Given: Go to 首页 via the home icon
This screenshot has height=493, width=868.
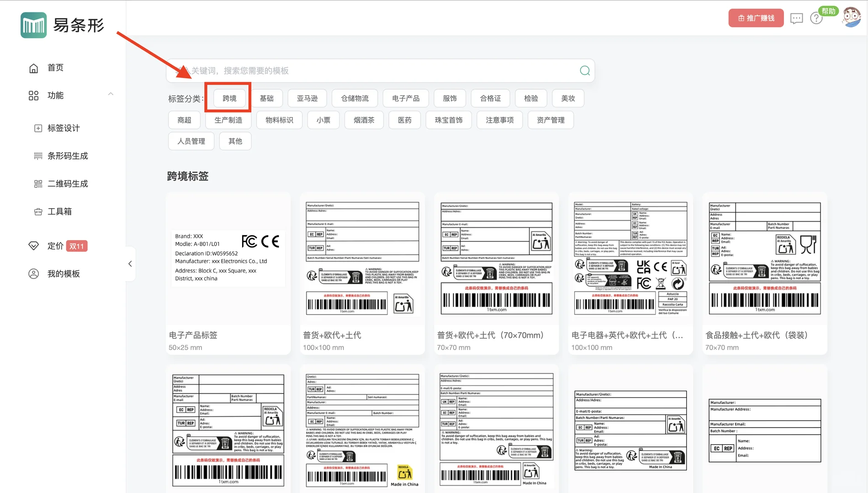Looking at the screenshot, I should tap(55, 68).
